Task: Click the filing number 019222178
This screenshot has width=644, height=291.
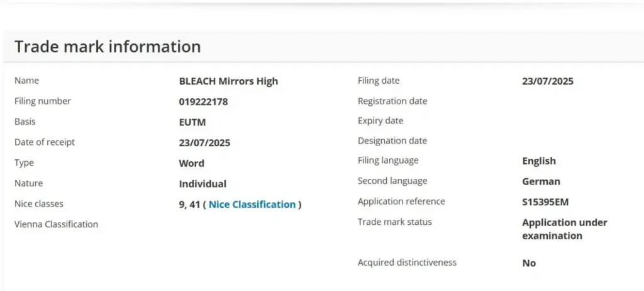Action: coord(203,101)
